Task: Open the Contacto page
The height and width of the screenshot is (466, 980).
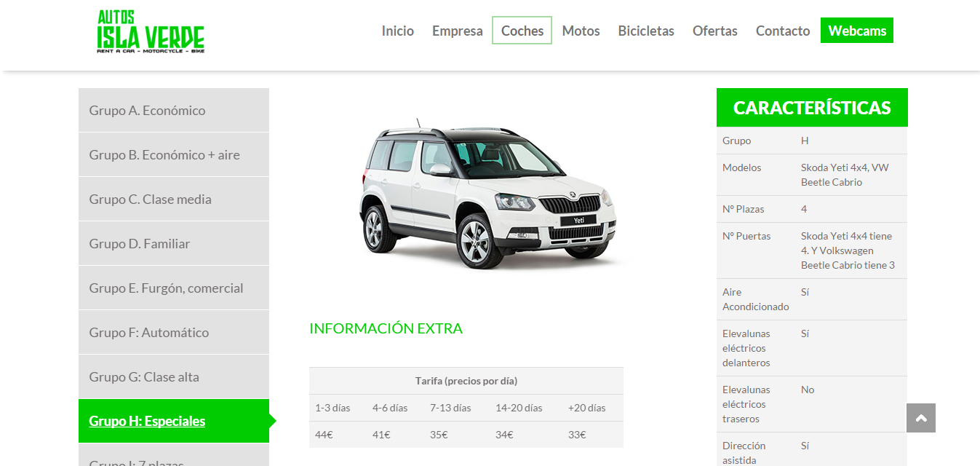Action: [x=783, y=31]
